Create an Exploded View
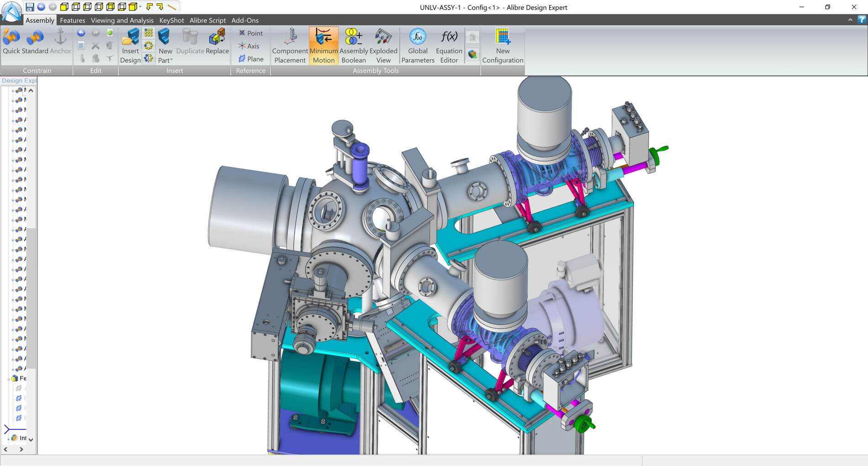The width and height of the screenshot is (868, 466). 383,46
